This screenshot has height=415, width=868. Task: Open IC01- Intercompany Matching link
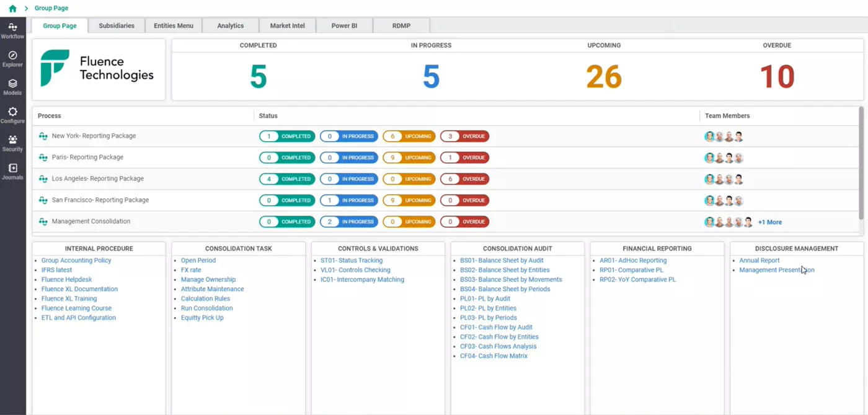[362, 280]
